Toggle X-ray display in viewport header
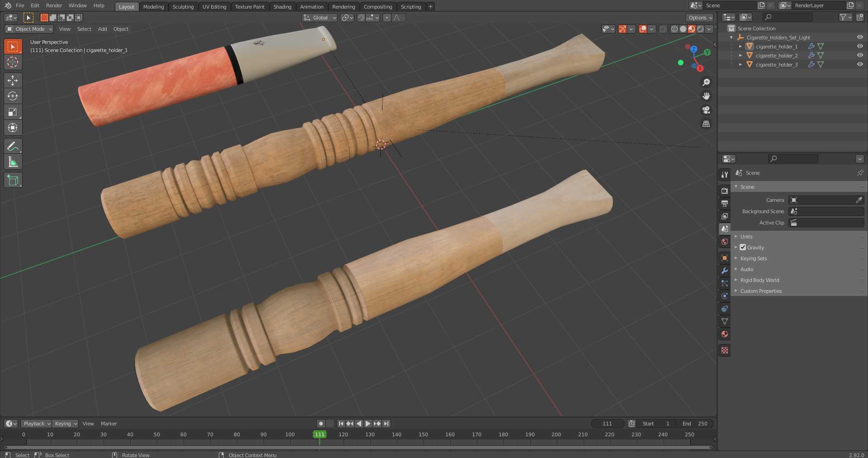 pos(663,29)
